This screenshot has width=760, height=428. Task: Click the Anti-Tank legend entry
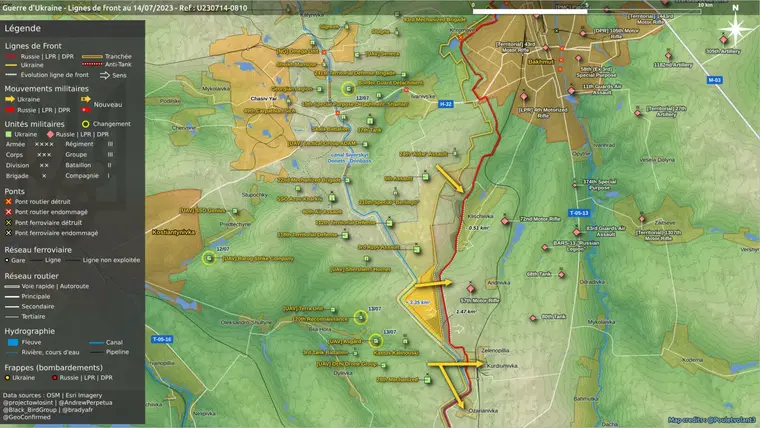(x=106, y=64)
